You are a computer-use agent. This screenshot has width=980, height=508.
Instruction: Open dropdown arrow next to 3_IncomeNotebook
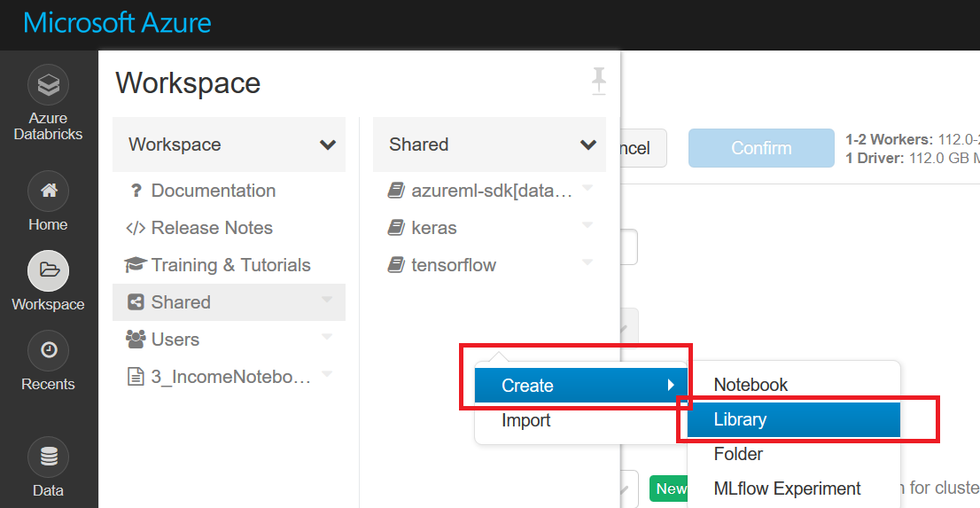point(327,374)
